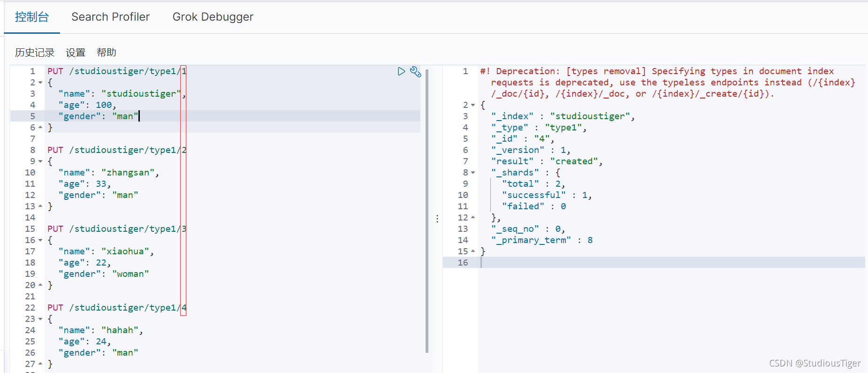Collapse fold arrow at output line 12
868x373 pixels.
[x=473, y=218]
